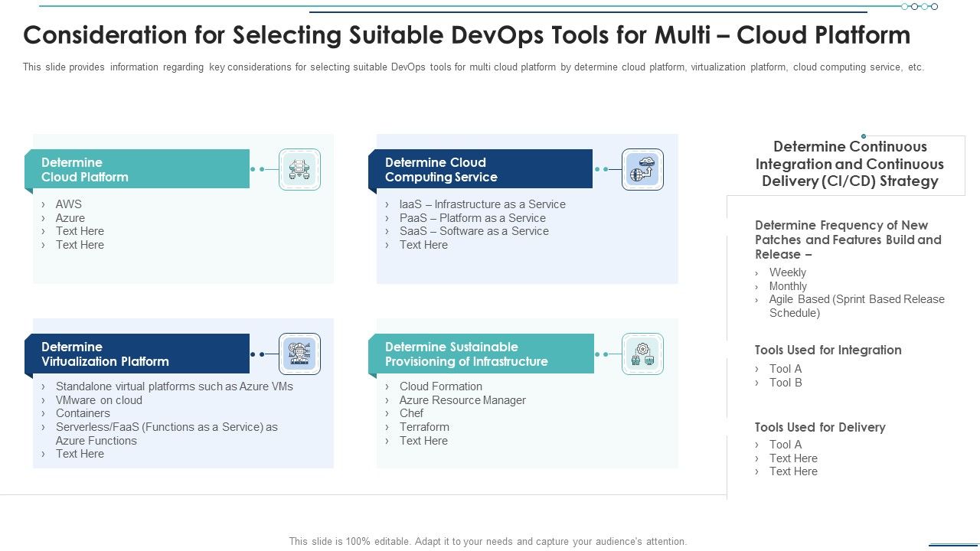Select the footer text about slide editability
The height and width of the screenshot is (551, 980).
tap(489, 540)
